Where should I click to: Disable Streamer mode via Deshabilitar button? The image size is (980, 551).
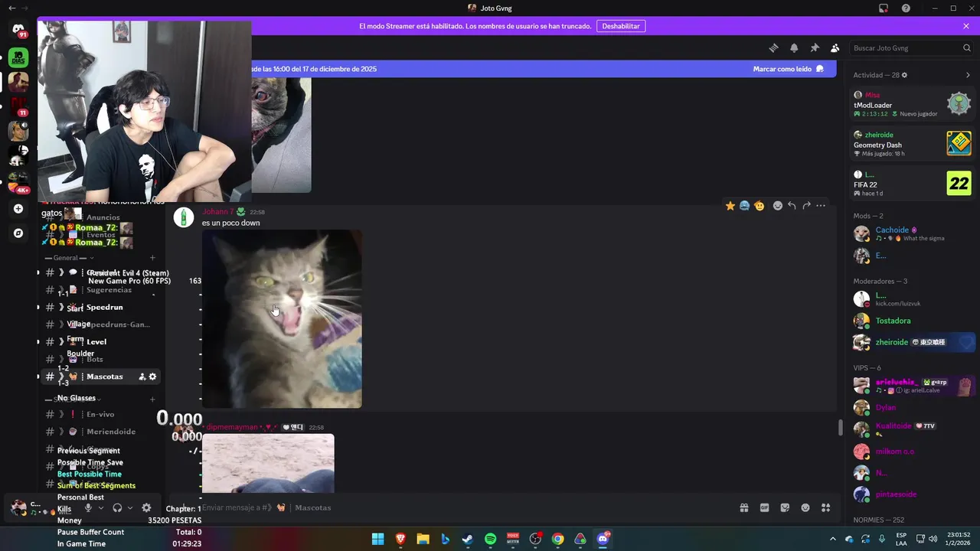(x=621, y=26)
